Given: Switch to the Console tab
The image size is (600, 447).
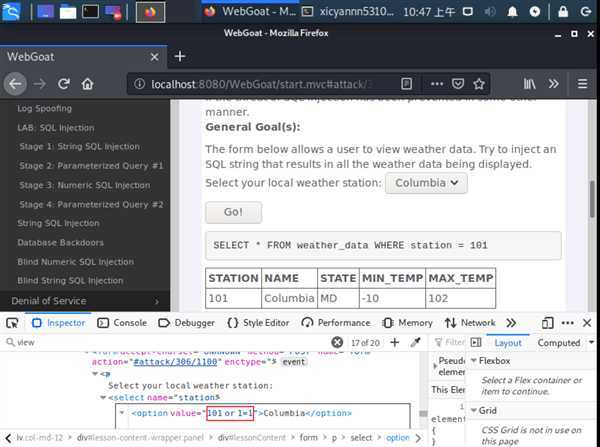Looking at the screenshot, I should pos(122,323).
